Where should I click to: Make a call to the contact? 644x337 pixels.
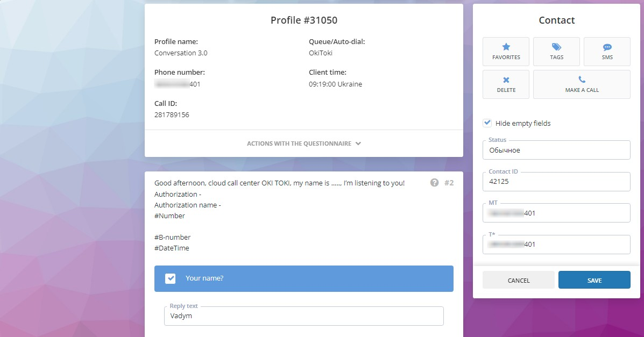point(582,84)
